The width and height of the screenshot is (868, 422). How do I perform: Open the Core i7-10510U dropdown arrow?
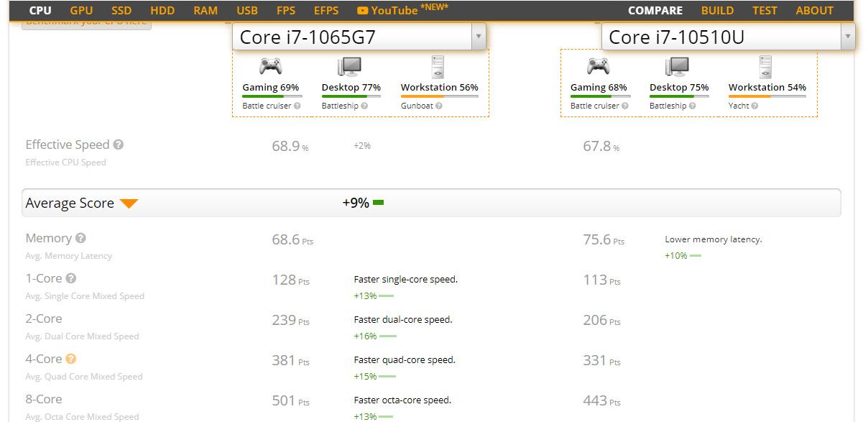pyautogui.click(x=848, y=37)
